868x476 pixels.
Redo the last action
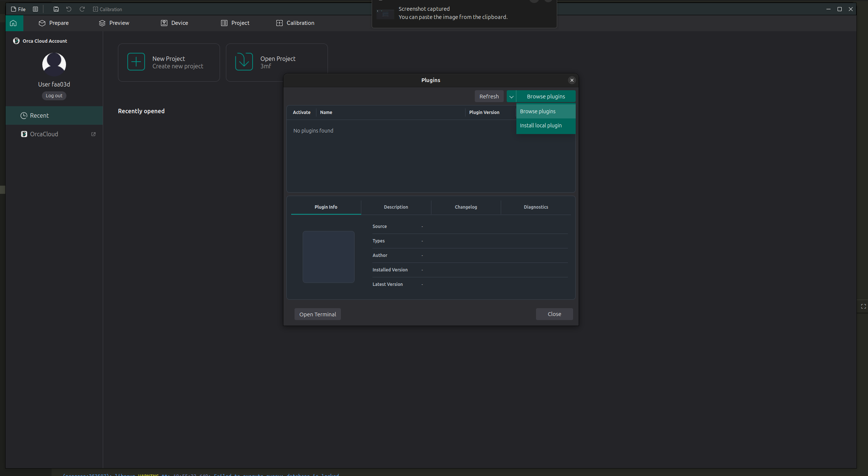pyautogui.click(x=82, y=9)
